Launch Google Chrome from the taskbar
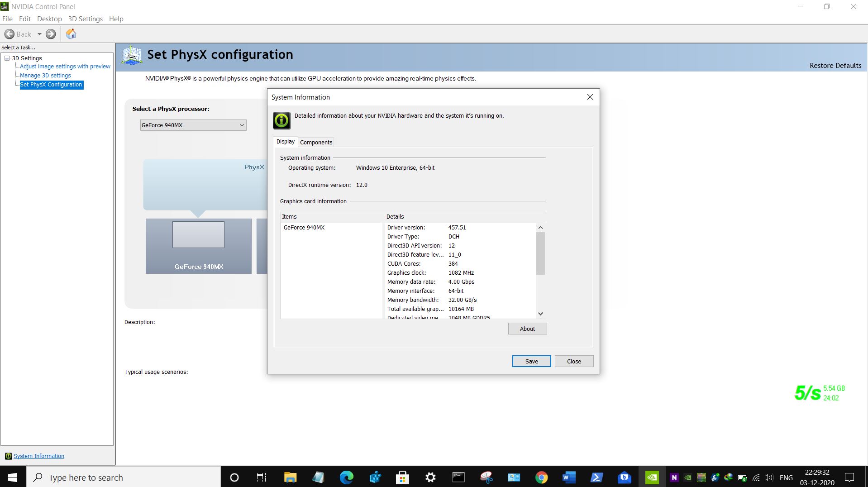 click(x=541, y=477)
